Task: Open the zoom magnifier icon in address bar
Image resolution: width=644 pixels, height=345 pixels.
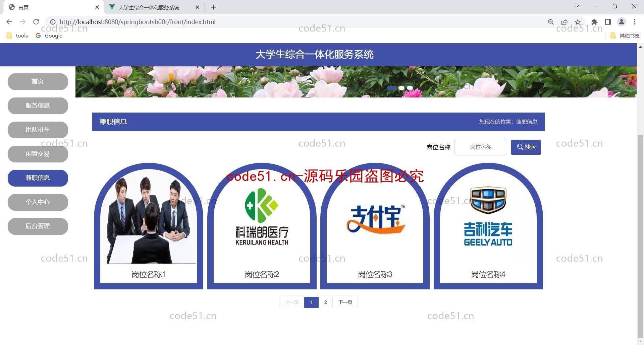Action: coord(551,22)
